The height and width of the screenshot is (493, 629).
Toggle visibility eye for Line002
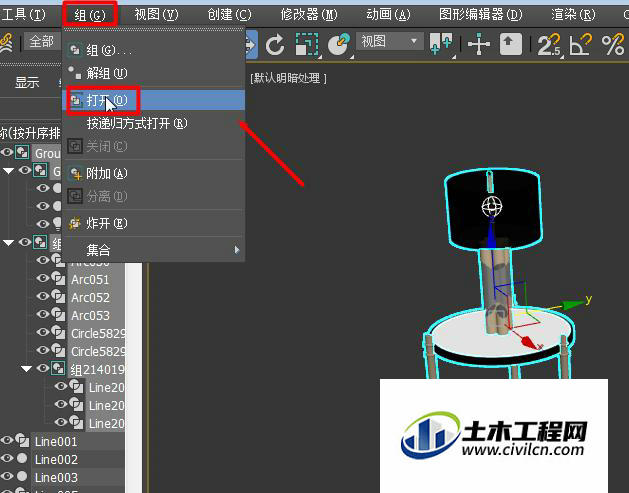(7, 458)
